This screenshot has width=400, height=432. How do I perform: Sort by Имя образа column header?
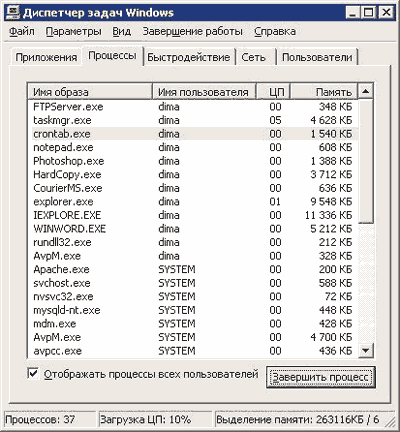[x=90, y=92]
